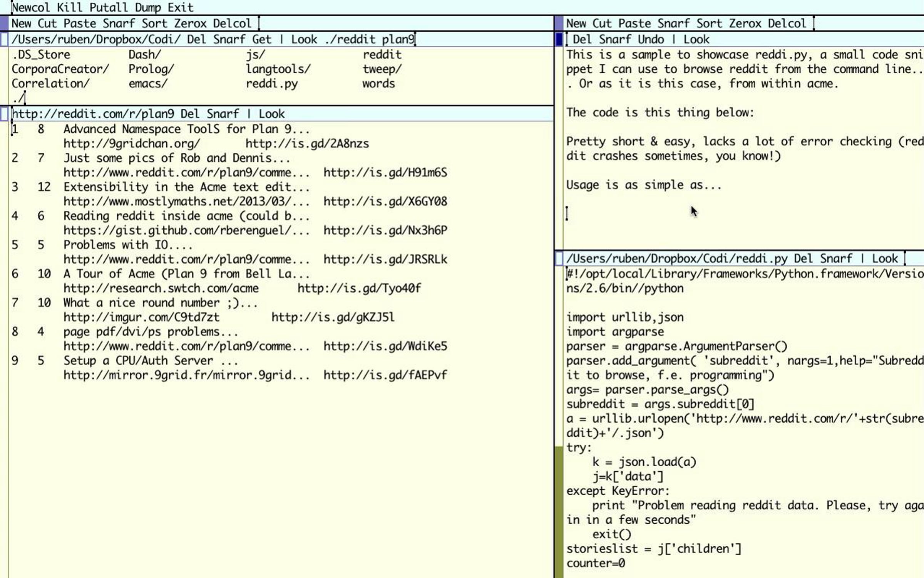Open the langtools/ directory entry
Screen dimensions: 924x578
click(278, 69)
